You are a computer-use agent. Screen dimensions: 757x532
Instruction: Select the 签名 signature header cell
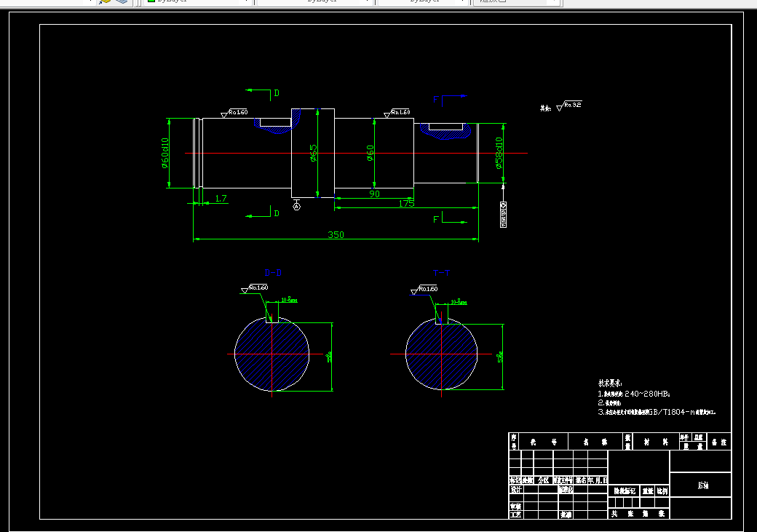tap(581, 480)
